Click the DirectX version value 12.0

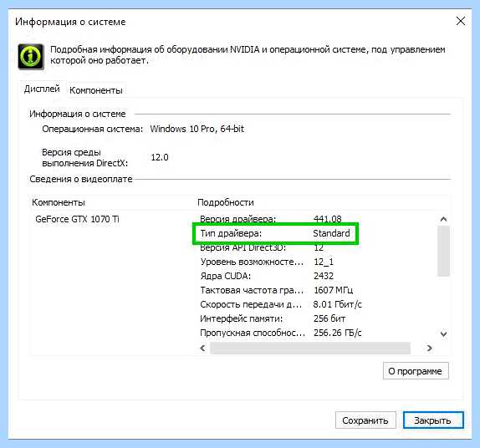tap(160, 157)
